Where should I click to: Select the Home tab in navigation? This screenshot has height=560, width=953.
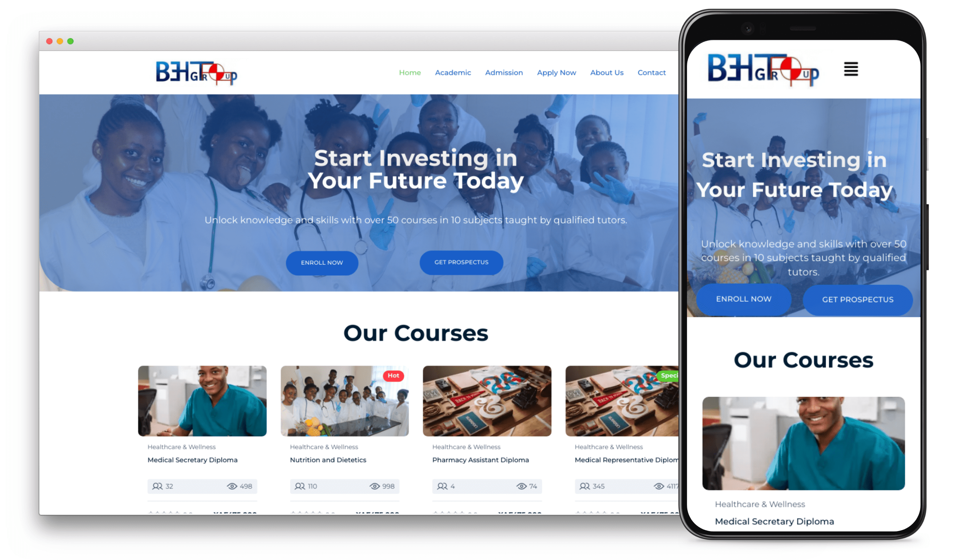tap(409, 71)
